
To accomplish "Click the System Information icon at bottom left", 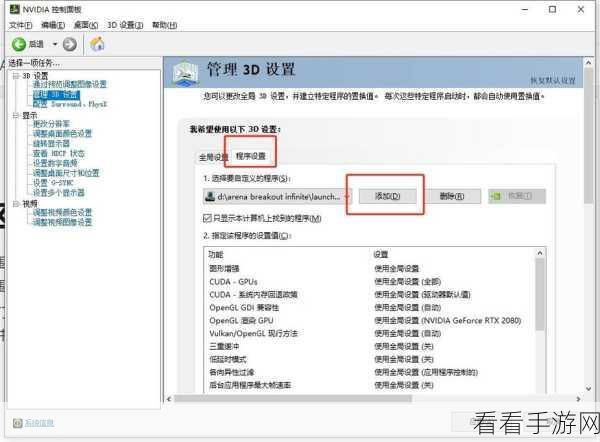I will click(x=18, y=423).
